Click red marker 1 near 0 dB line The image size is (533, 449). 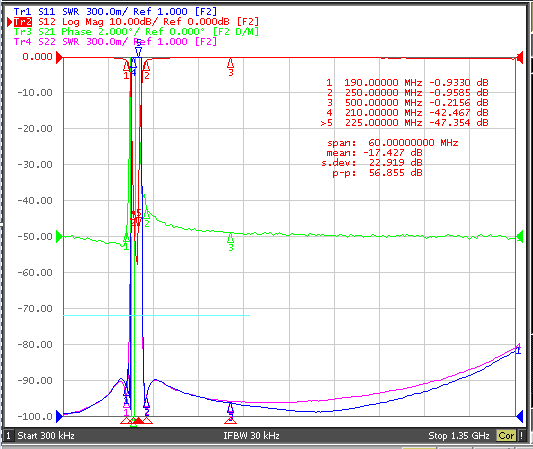coord(126,70)
